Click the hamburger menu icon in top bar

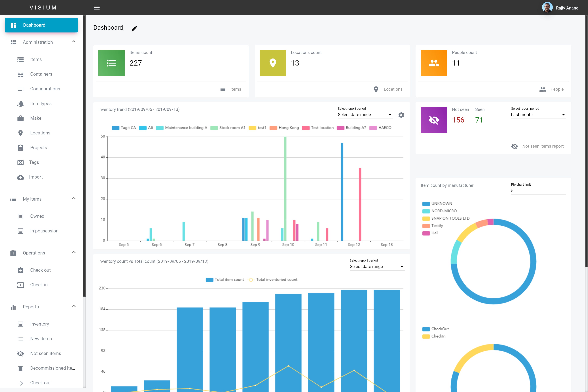97,8
